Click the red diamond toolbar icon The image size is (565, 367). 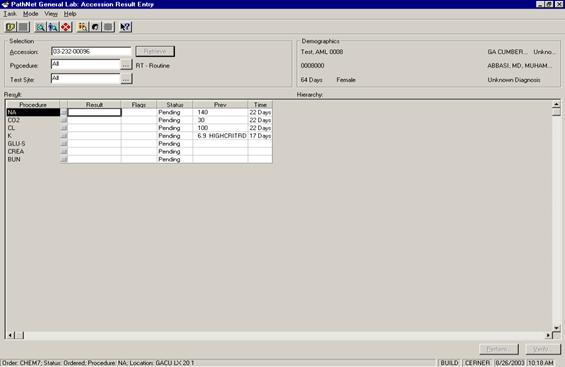click(66, 27)
